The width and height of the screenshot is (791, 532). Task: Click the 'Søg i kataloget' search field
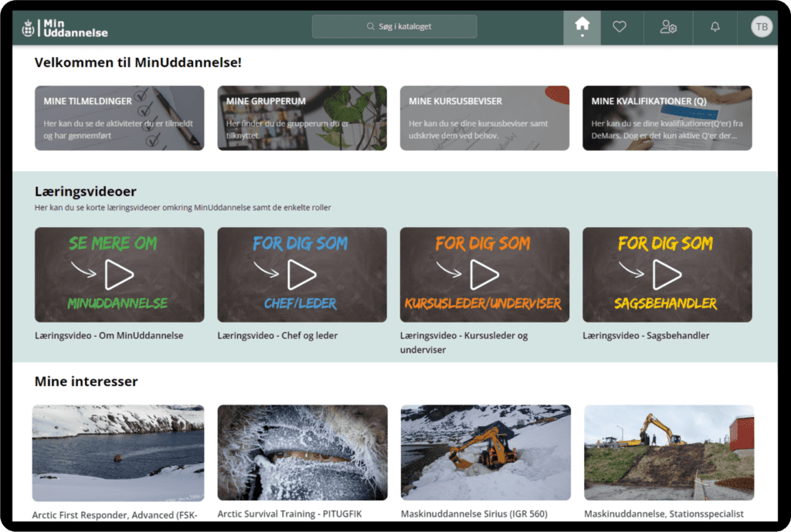pos(394,25)
